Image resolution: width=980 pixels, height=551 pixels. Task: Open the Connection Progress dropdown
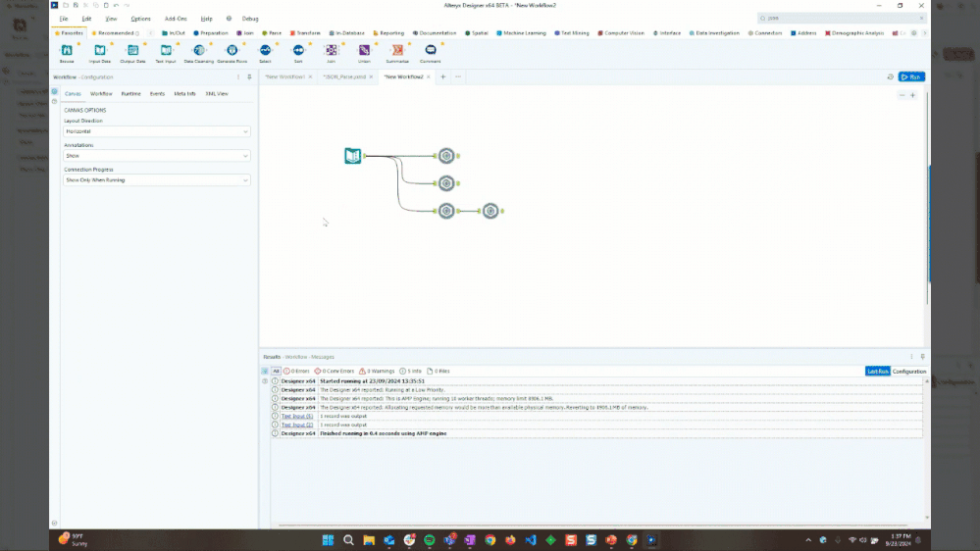tap(157, 180)
